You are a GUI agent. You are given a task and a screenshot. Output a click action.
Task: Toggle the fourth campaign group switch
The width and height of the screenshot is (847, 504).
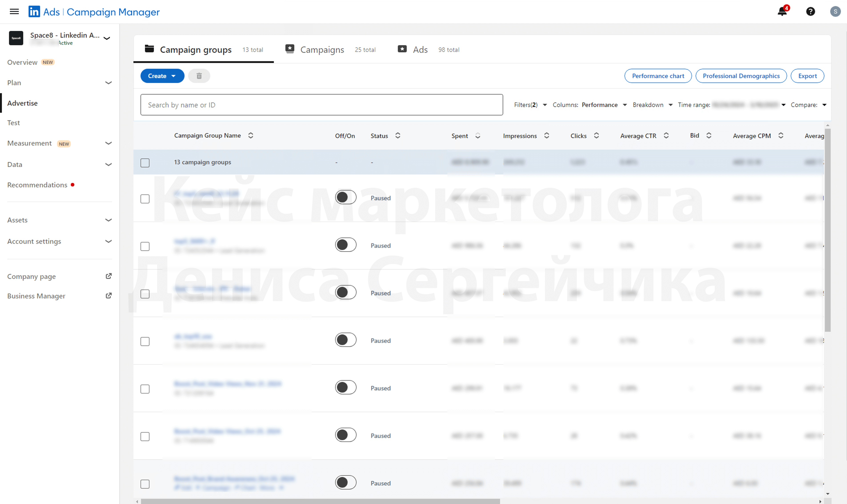(x=346, y=340)
